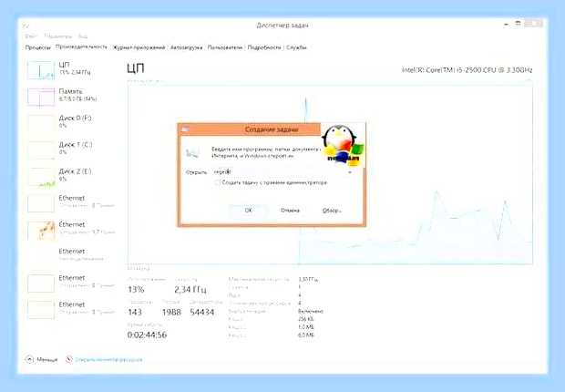Open Диск 0 (F:) performance view
Viewport: 565px width, 392px height.
(x=70, y=121)
